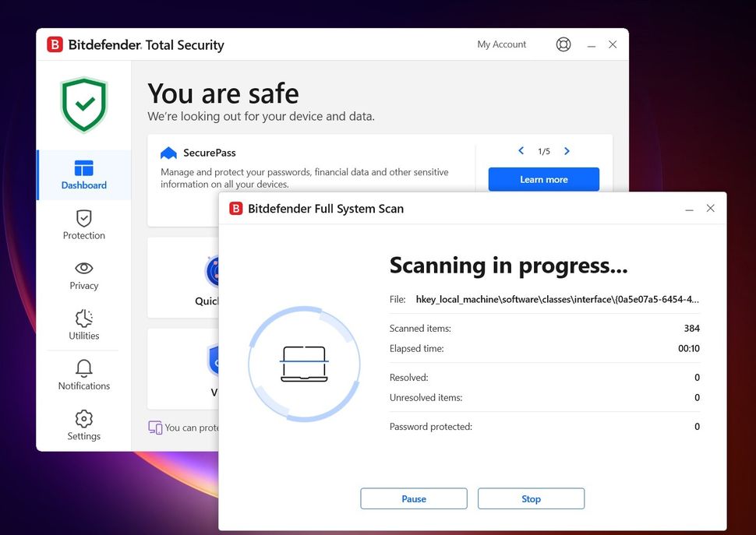The image size is (756, 535).
Task: Open the Dashboard section in the sidebar
Action: coord(83,174)
